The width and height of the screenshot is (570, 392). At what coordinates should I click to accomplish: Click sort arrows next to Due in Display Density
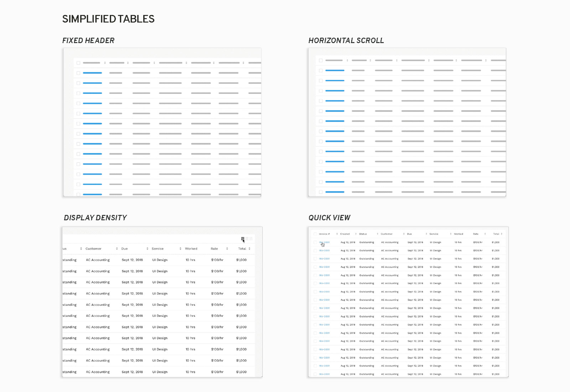click(x=147, y=249)
